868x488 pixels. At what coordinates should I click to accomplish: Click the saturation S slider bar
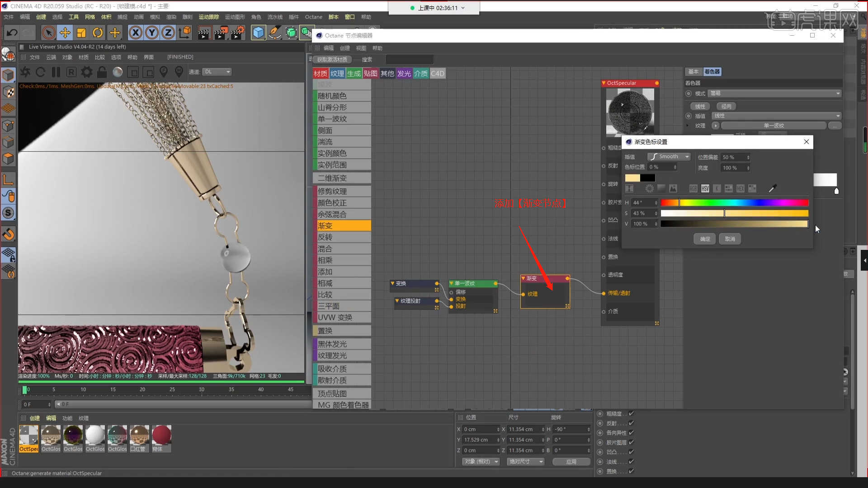click(735, 213)
